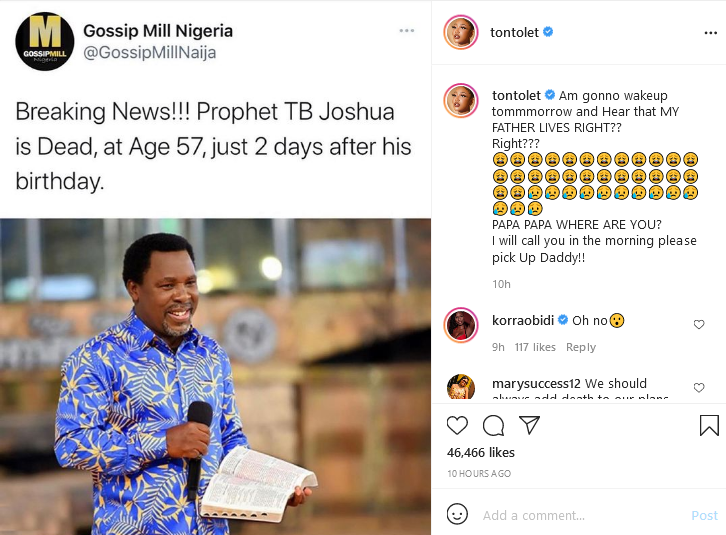Like korraobidi's comment heart
The height and width of the screenshot is (535, 726).
point(699,324)
